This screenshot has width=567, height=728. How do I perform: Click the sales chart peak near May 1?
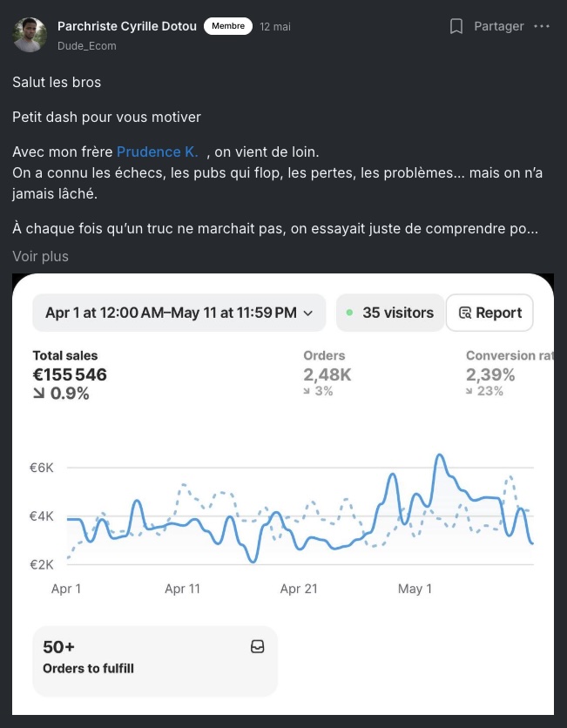coord(439,456)
